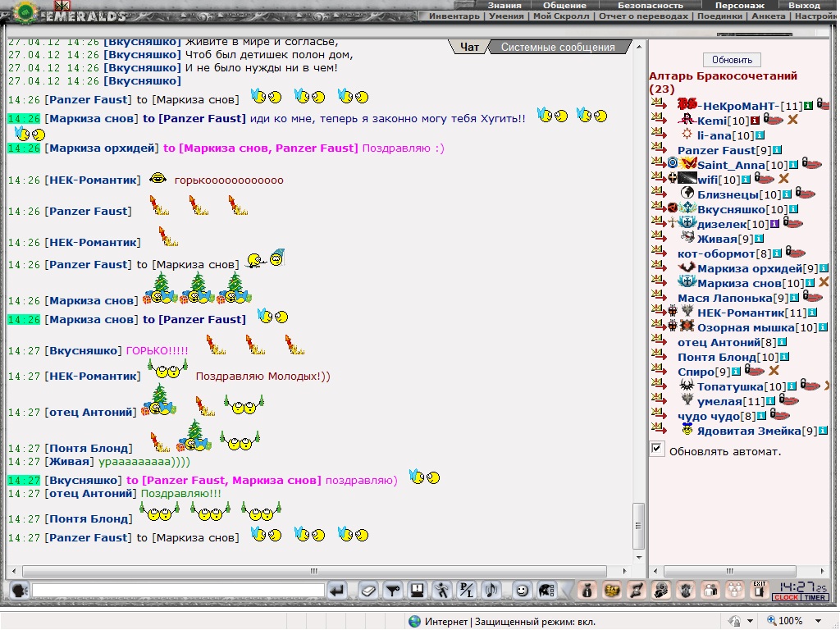Click the computer/save icon in chat toolbar
Image resolution: width=840 pixels, height=630 pixels.
(417, 591)
